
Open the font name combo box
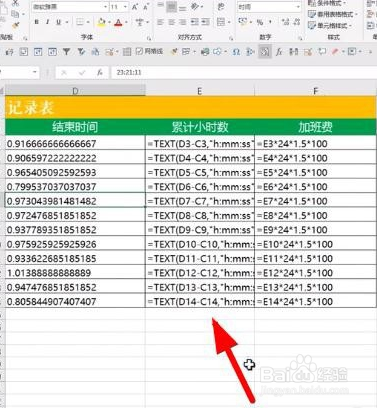(70, 7)
